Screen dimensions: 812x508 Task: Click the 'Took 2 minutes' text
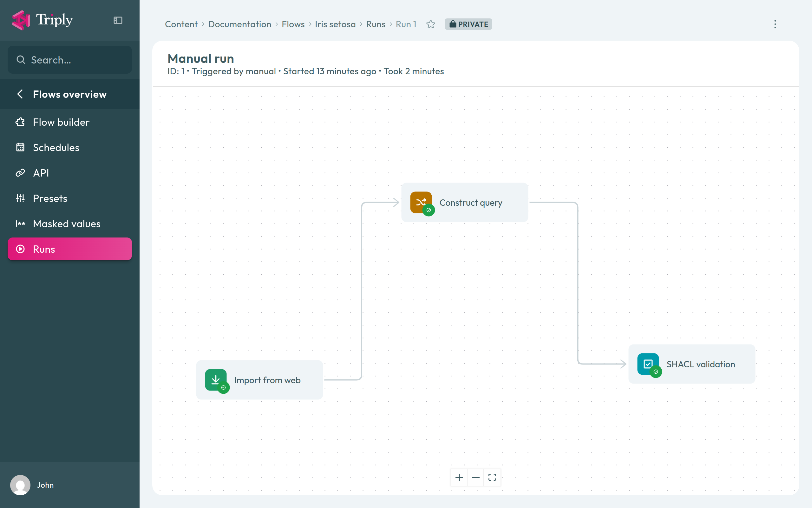413,71
